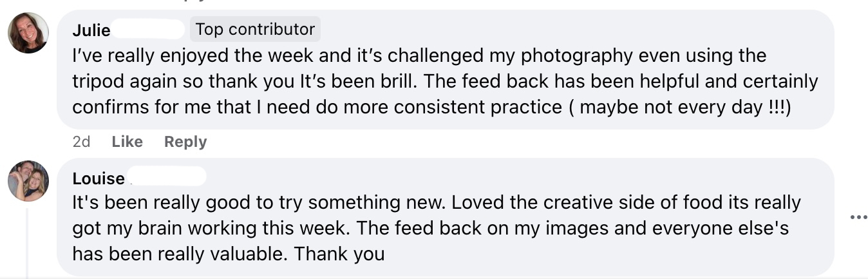868x279 pixels.
Task: Click Julie's name on her comment
Action: point(91,30)
